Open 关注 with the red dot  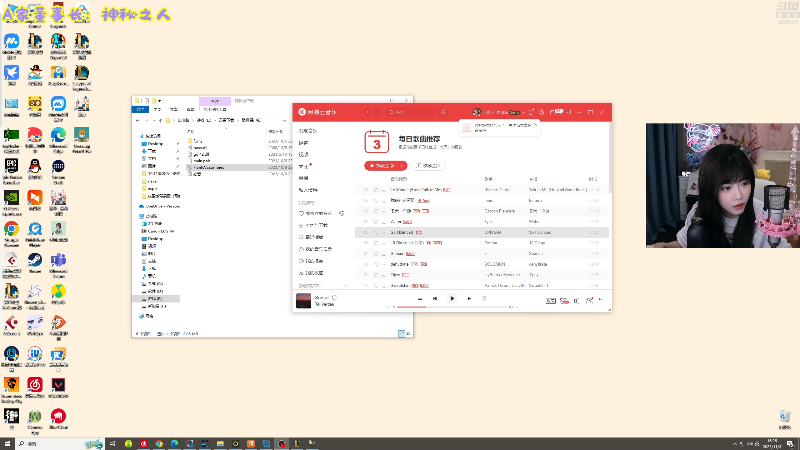tap(305, 166)
